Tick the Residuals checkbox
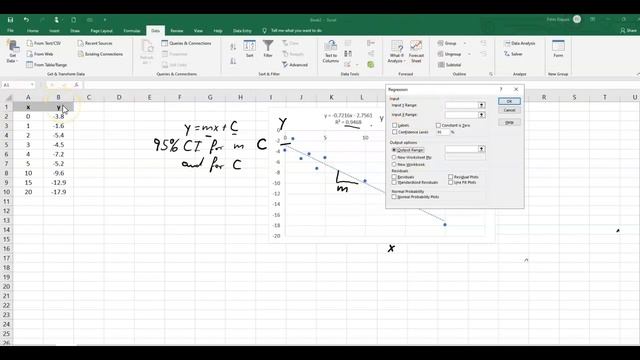 point(394,177)
